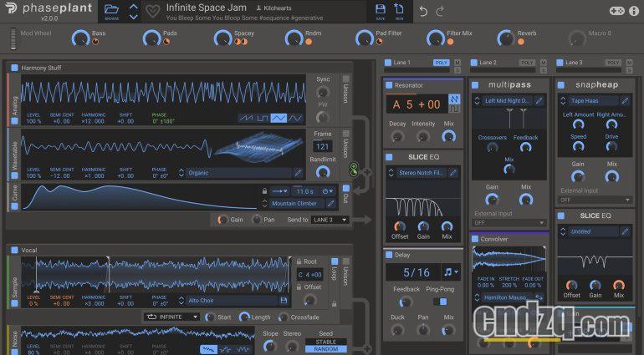
Task: Toggle Lane 1 enable checkbox
Action: (x=388, y=63)
